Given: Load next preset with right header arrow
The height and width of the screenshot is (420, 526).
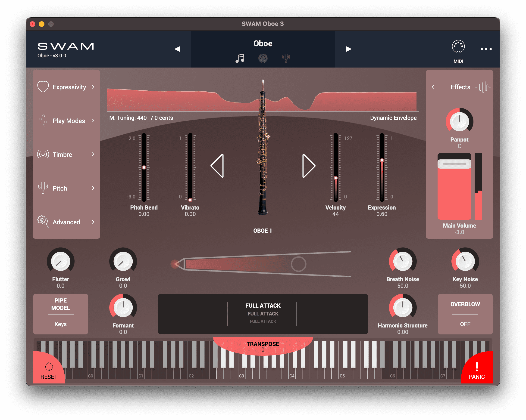Looking at the screenshot, I should click(x=348, y=49).
